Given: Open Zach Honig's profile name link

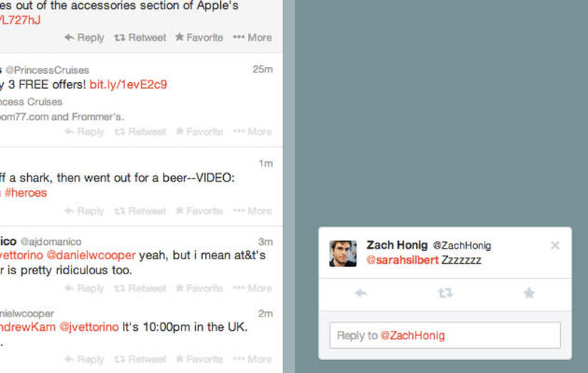Looking at the screenshot, I should point(397,245).
